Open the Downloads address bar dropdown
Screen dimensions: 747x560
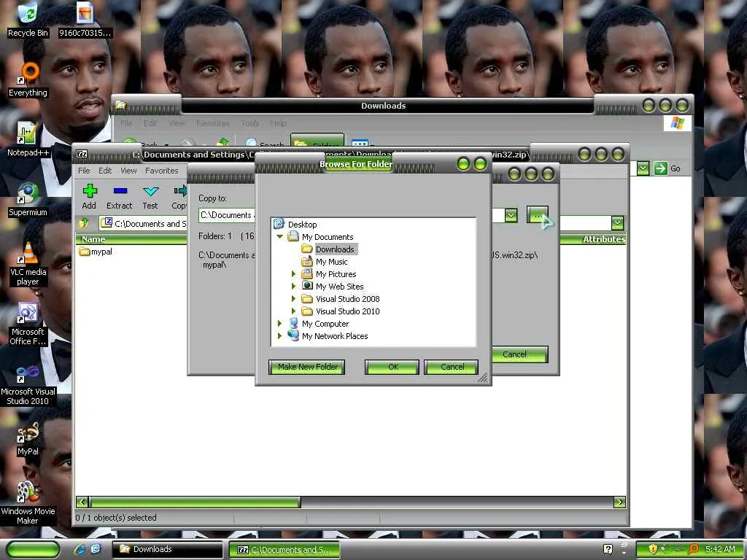[x=643, y=168]
